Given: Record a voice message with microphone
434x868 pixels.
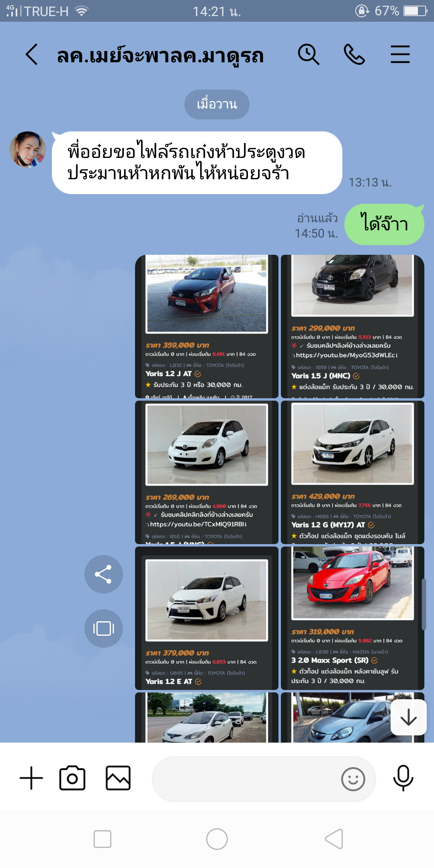Looking at the screenshot, I should point(403,778).
